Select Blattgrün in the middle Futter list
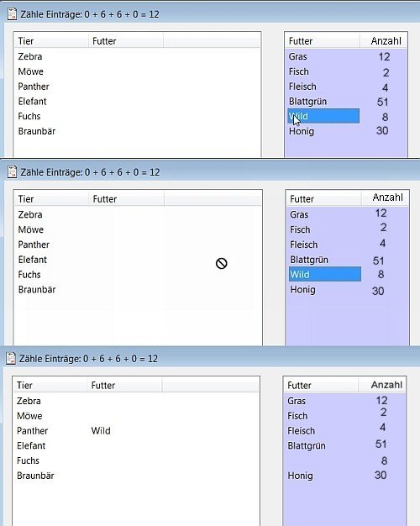Image resolution: width=420 pixels, height=526 pixels. pyautogui.click(x=309, y=260)
